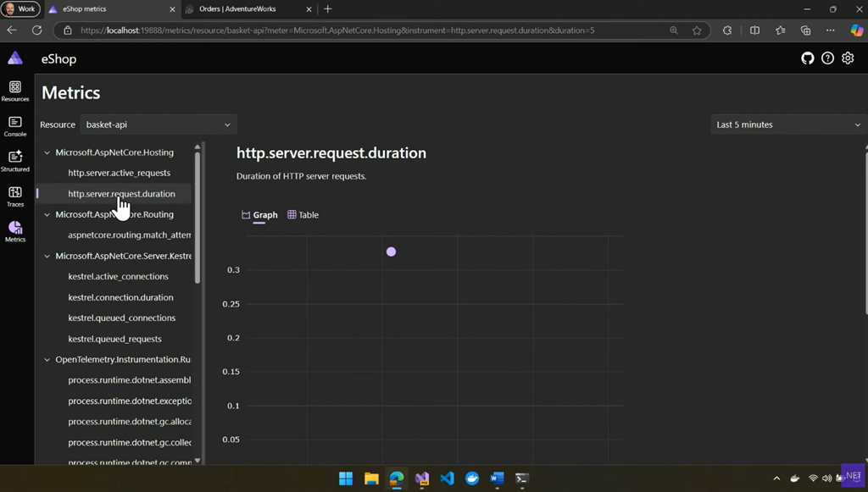Screen dimensions: 868x492
Task: Select kestrel.queued_connections metric
Action: pyautogui.click(x=122, y=318)
